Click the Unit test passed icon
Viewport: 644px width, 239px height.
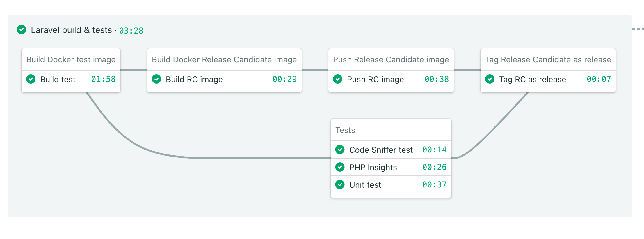[x=340, y=185]
